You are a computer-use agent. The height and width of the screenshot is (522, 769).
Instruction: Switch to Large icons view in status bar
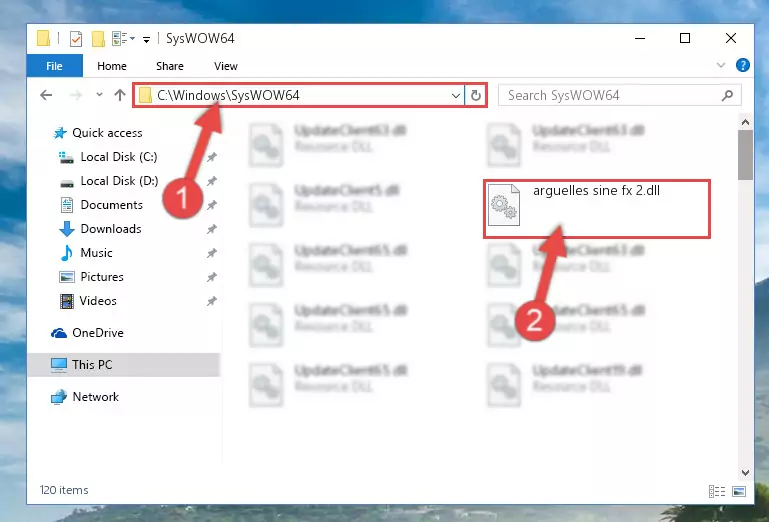pyautogui.click(x=739, y=491)
